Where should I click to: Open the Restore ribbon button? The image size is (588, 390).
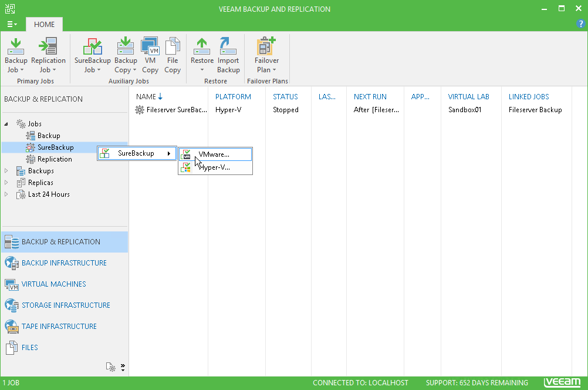click(202, 55)
